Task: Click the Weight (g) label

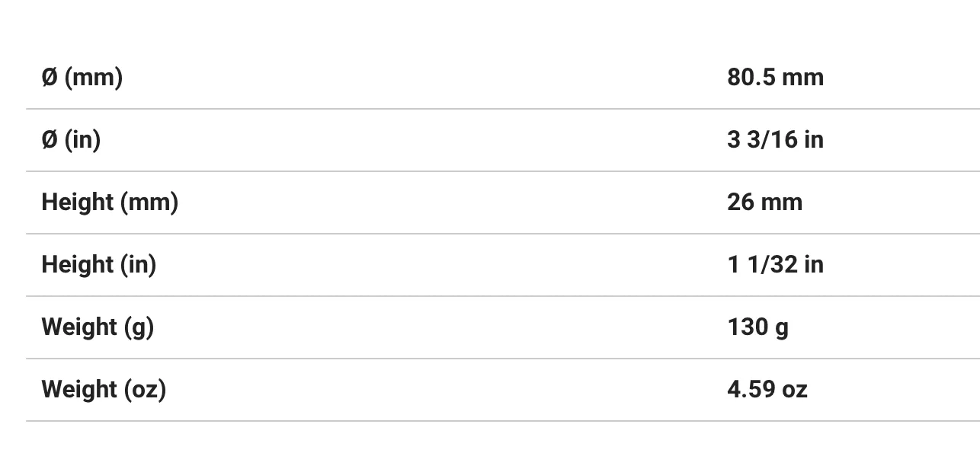Action: click(98, 327)
